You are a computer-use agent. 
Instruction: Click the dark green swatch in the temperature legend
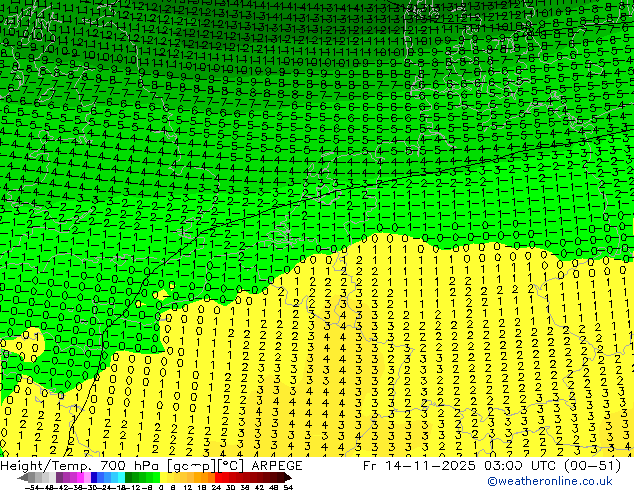point(129,478)
